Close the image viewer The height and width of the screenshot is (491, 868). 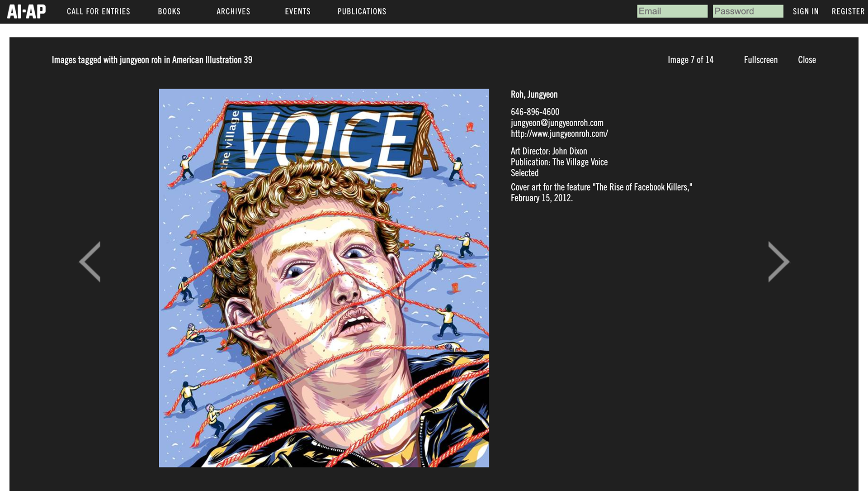(x=807, y=60)
